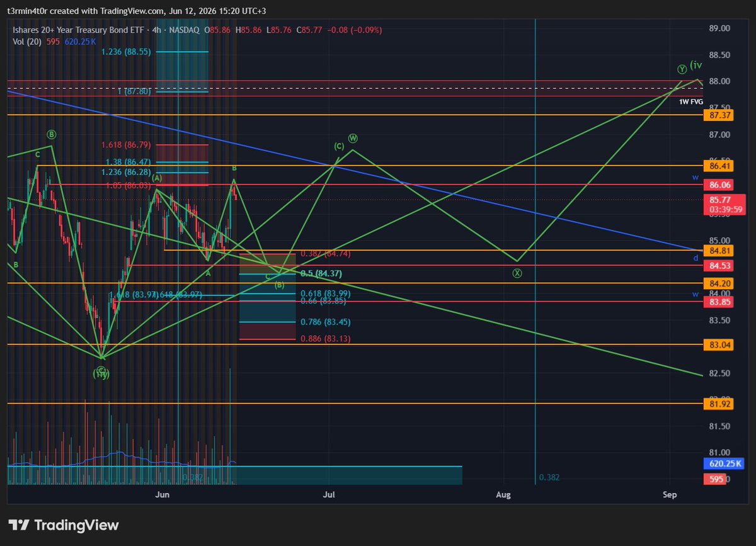Click the orange 81.92 price tag

pos(720,404)
